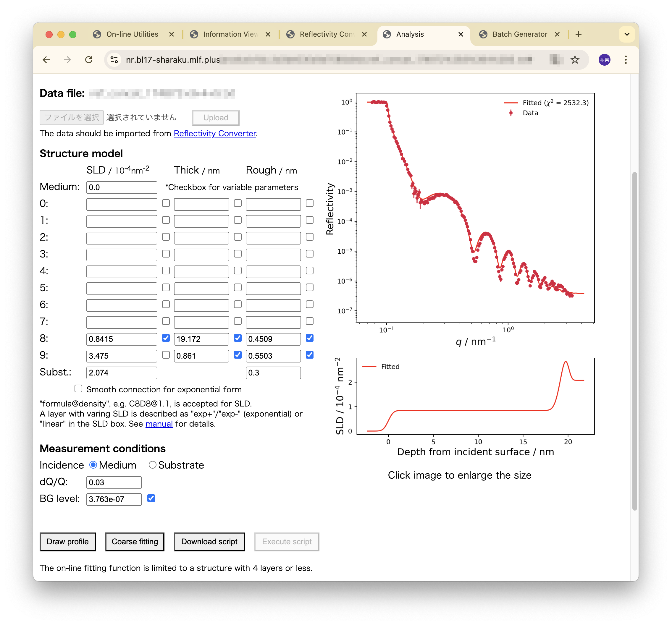Open a new browser tab

pos(578,35)
